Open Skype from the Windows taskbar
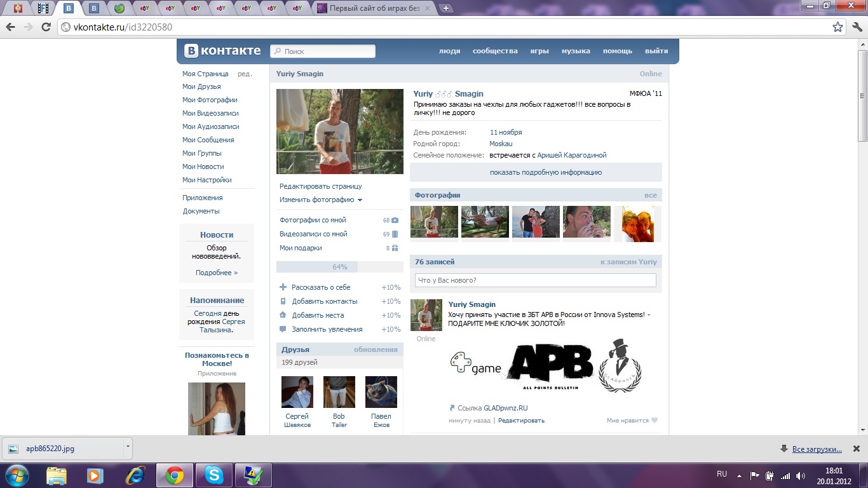 tap(214, 475)
